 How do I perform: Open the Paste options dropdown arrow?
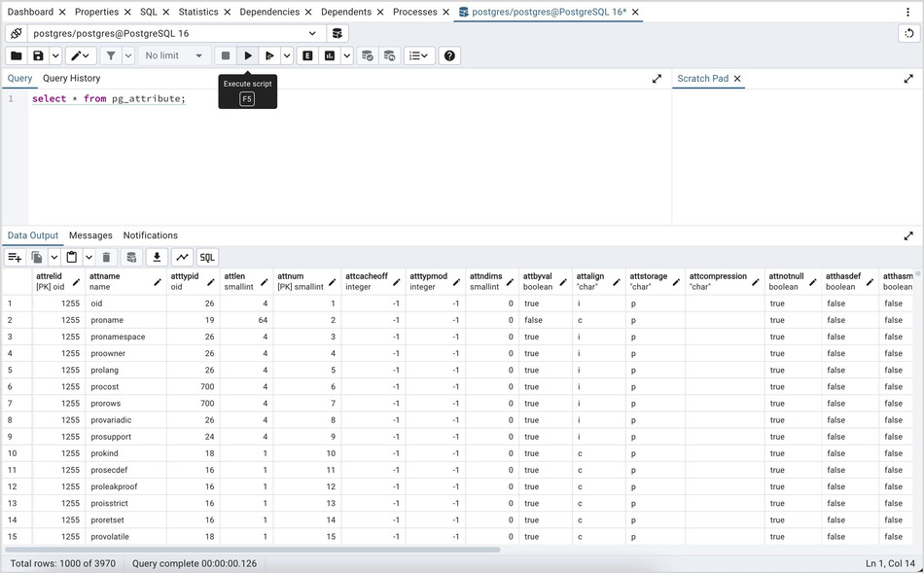click(89, 257)
